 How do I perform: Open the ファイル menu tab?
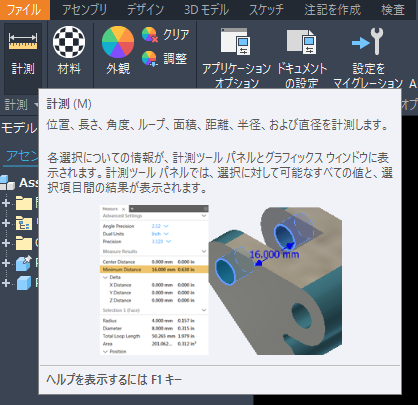(24, 10)
